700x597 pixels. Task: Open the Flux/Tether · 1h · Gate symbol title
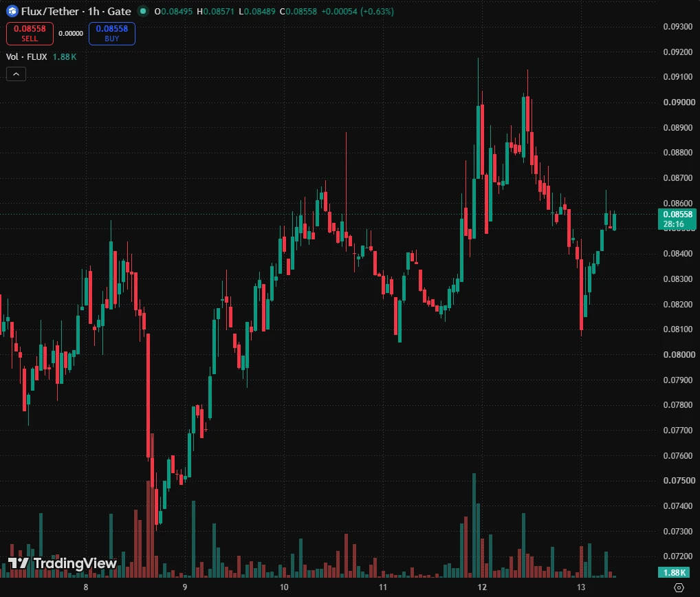coord(76,11)
